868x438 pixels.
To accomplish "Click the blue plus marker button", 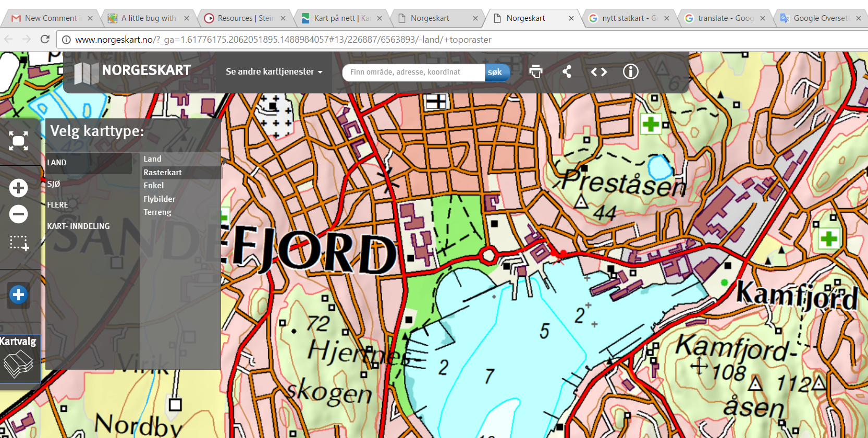I will [x=18, y=295].
